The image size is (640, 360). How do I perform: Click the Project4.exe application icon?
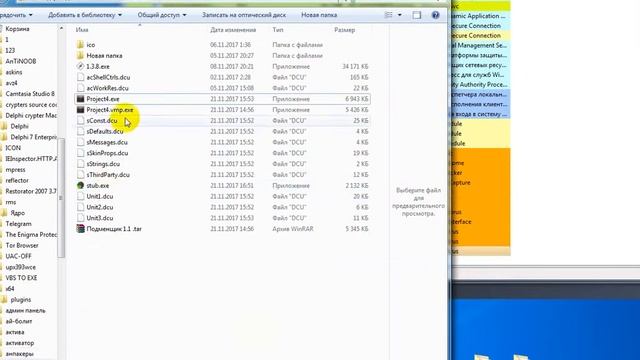80,99
